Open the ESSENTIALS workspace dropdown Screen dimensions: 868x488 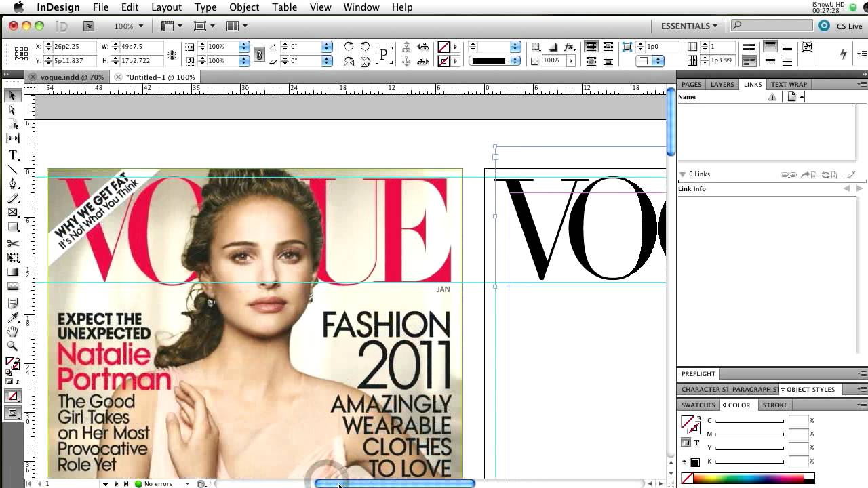[689, 26]
